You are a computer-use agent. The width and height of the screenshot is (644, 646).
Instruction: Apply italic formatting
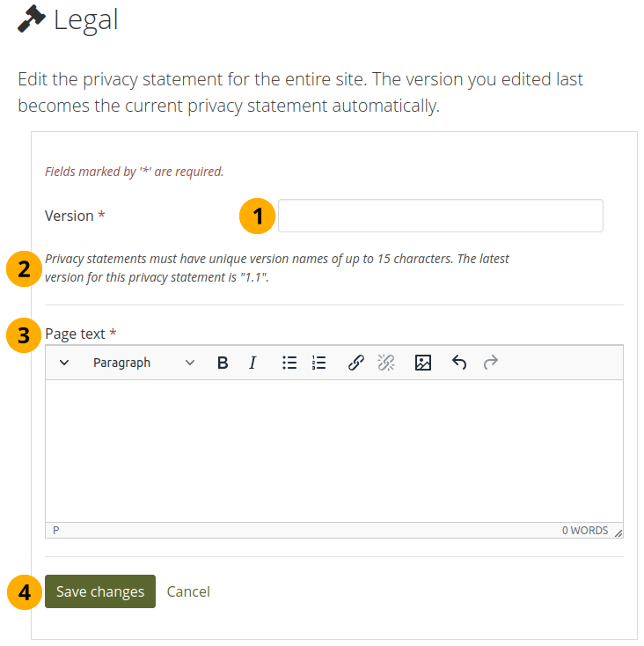pyautogui.click(x=252, y=363)
